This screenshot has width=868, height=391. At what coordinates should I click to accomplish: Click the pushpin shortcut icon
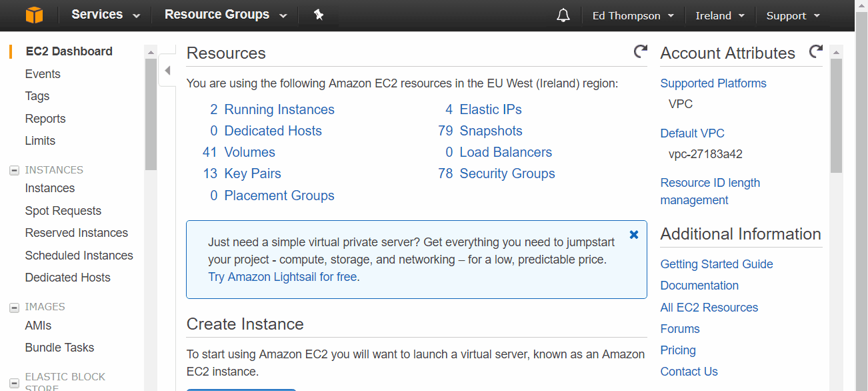click(319, 15)
